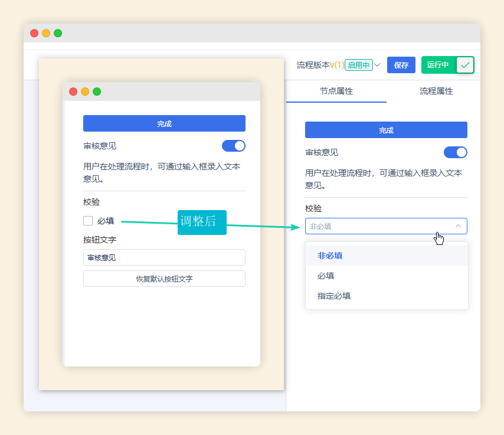Open the 校验 dropdown showing 非必填

point(386,226)
